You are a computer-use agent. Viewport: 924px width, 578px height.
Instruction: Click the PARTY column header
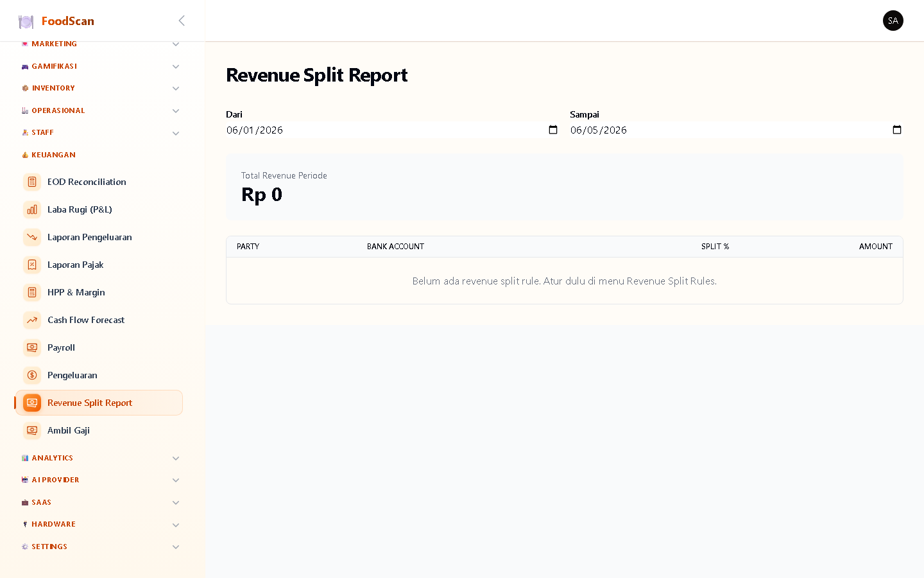[x=248, y=247]
